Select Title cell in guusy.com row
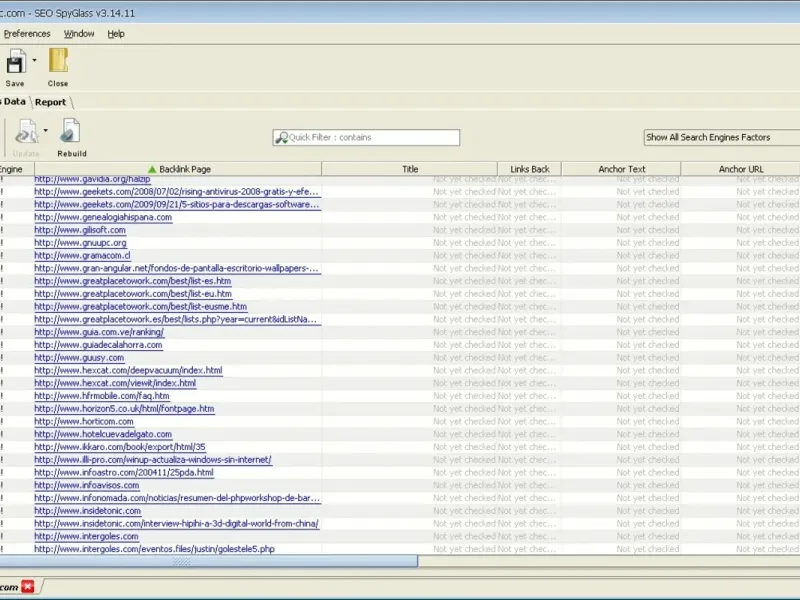The height and width of the screenshot is (600, 800). click(410, 358)
